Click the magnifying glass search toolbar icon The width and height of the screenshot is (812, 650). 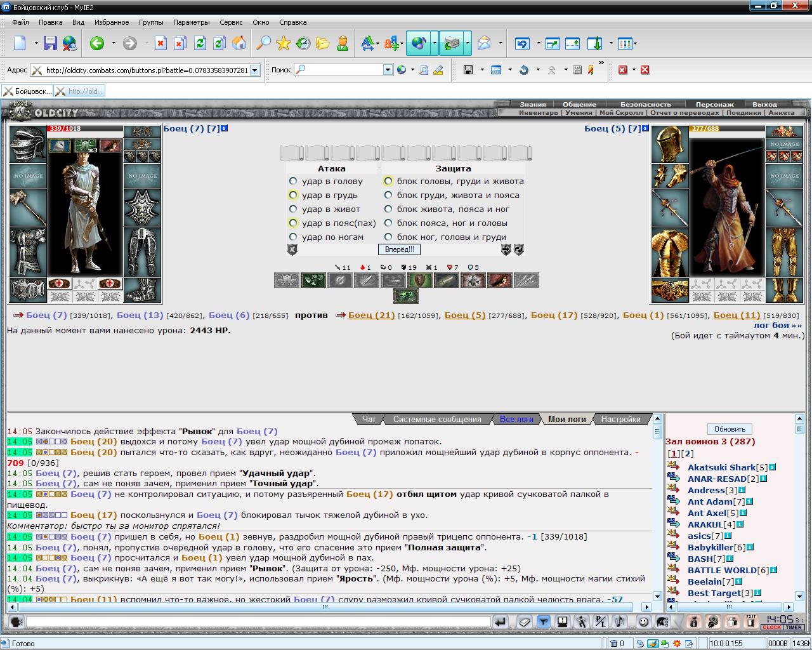coord(263,43)
